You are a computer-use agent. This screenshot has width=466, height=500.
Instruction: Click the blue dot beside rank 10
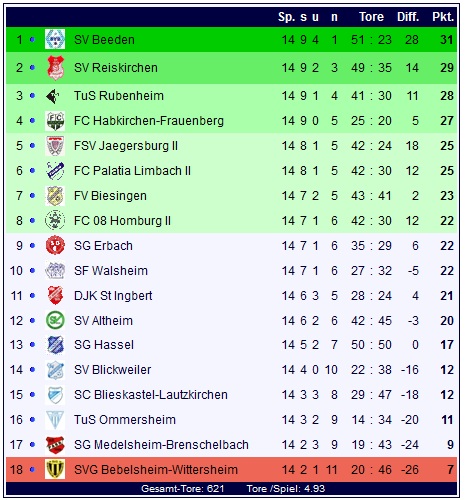coord(32,271)
